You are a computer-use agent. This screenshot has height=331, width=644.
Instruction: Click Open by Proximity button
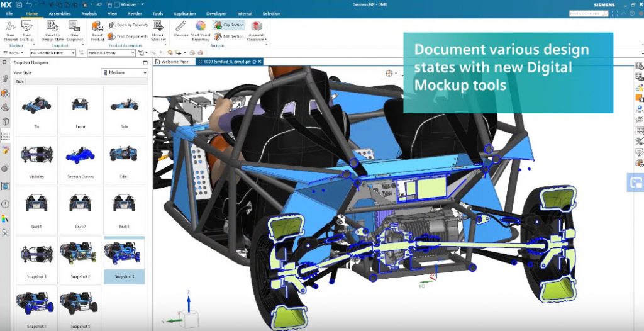click(x=128, y=25)
